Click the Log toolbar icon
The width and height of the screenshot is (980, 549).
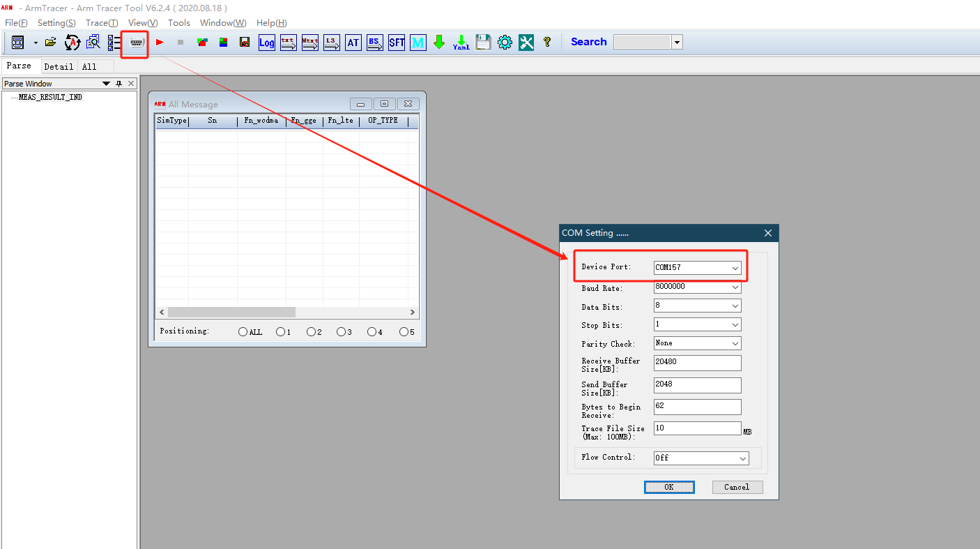point(266,43)
